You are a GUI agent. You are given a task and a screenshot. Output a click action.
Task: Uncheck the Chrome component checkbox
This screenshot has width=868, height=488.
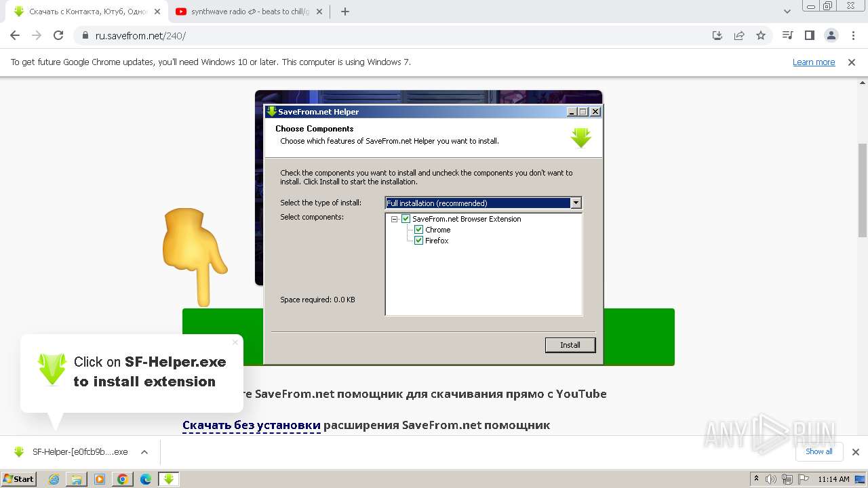coord(418,230)
